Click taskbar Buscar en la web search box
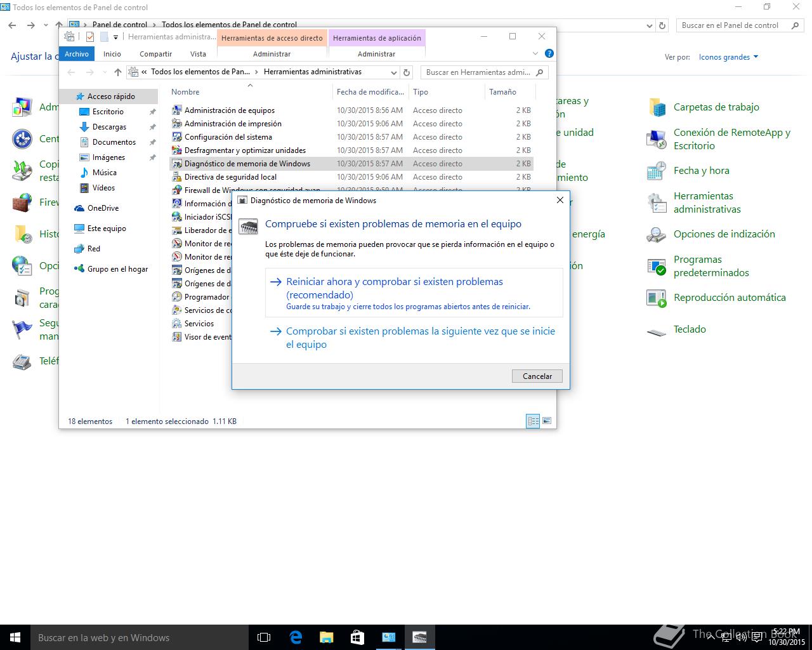812x650 pixels. tap(139, 637)
